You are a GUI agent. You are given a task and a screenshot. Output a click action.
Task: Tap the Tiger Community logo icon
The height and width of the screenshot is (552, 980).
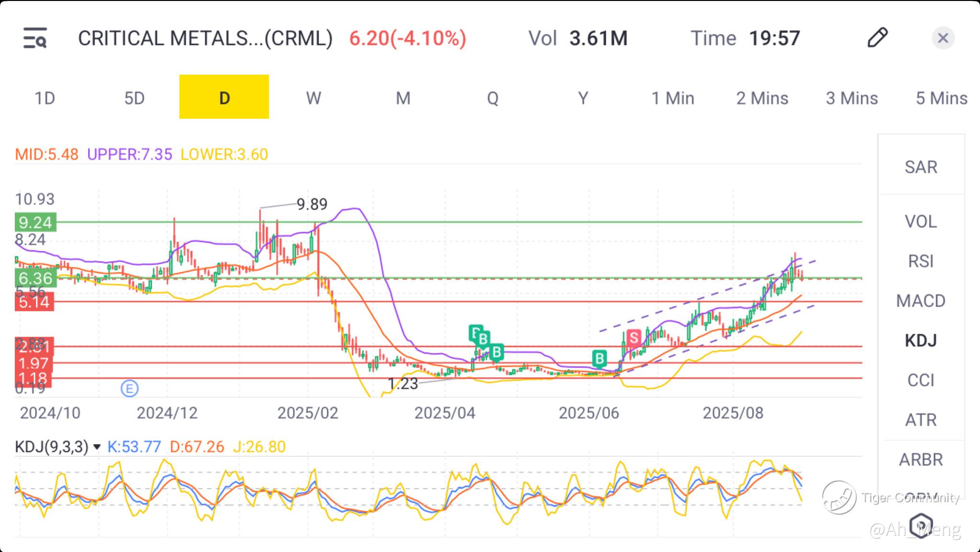839,497
